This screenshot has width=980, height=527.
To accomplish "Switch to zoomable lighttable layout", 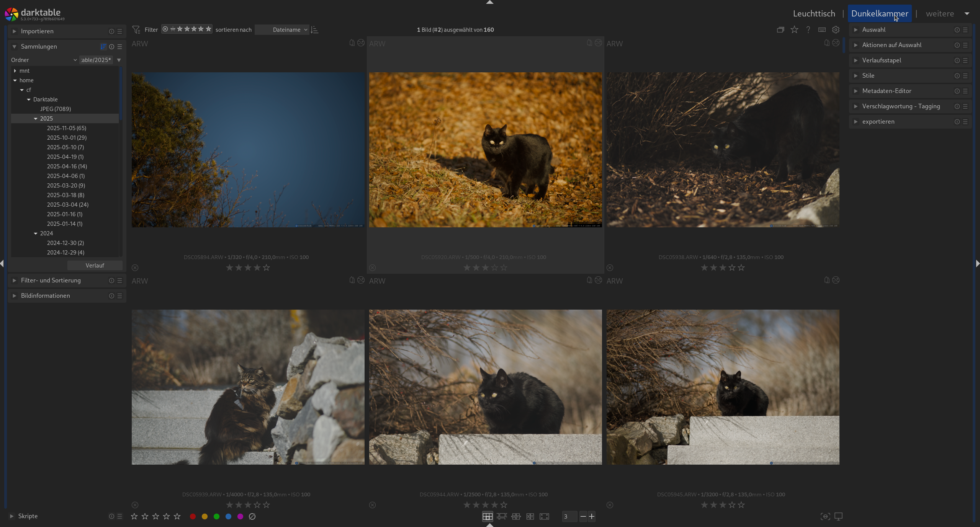I will [501, 516].
